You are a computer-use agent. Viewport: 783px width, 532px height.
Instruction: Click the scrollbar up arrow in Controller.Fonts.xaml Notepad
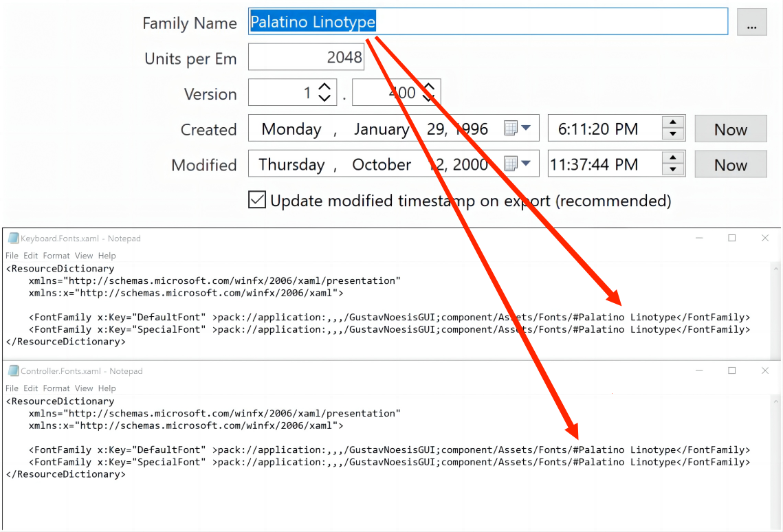[x=775, y=401]
